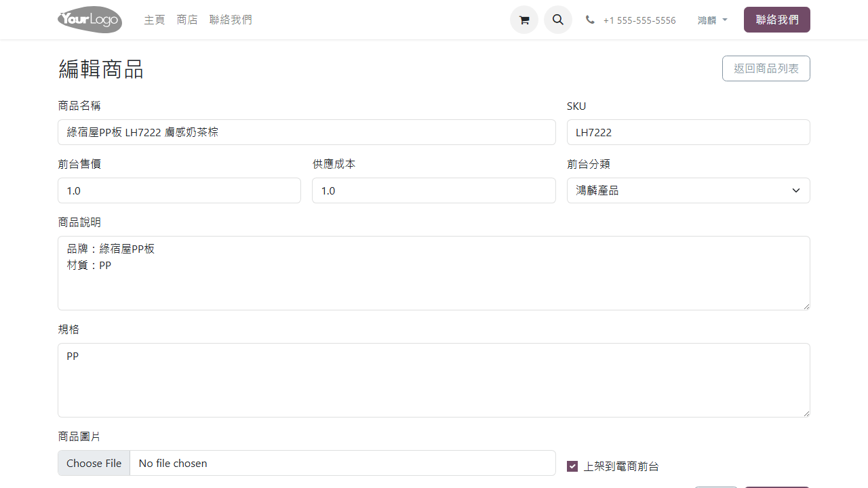Click the purple 聯絡我們 button
The width and height of the screenshot is (868, 488).
777,20
